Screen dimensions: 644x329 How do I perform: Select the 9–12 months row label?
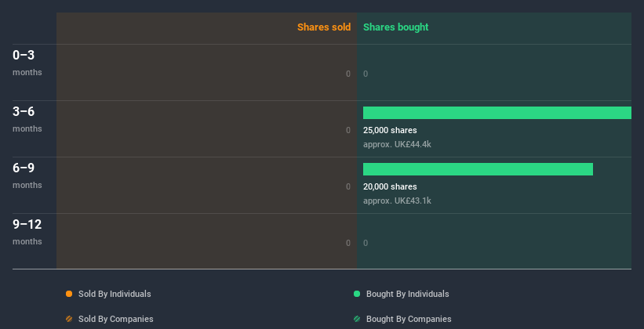pos(27,231)
